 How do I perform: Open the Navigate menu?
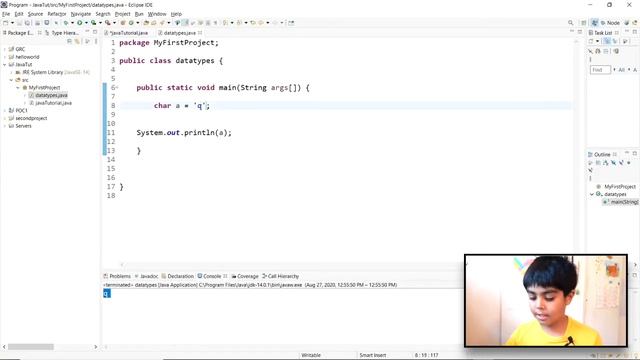[x=81, y=14]
